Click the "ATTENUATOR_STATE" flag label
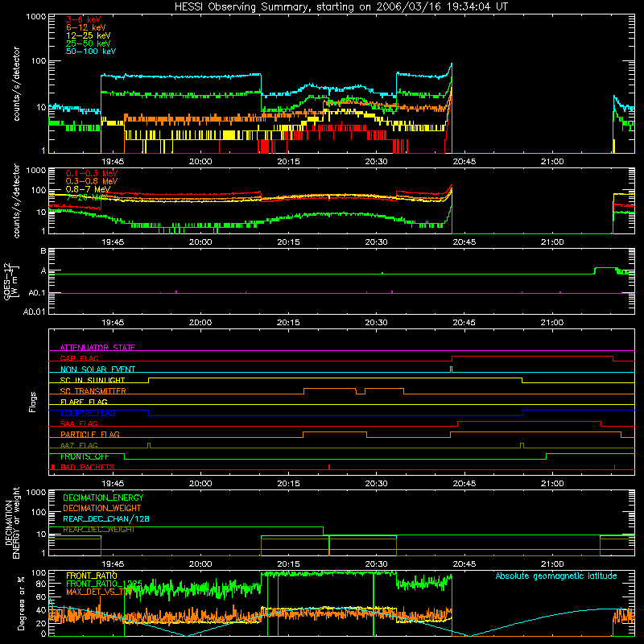 97,348
